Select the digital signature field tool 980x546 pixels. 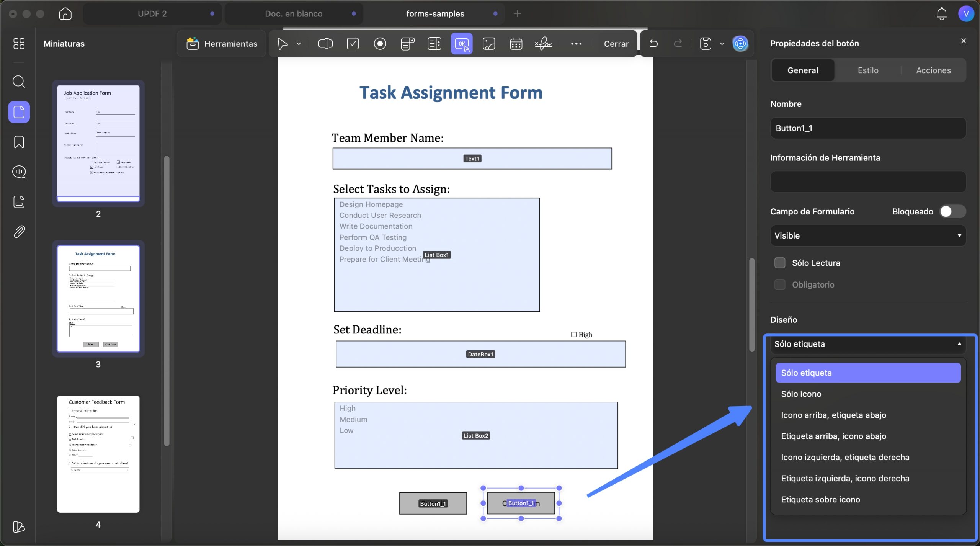click(543, 44)
